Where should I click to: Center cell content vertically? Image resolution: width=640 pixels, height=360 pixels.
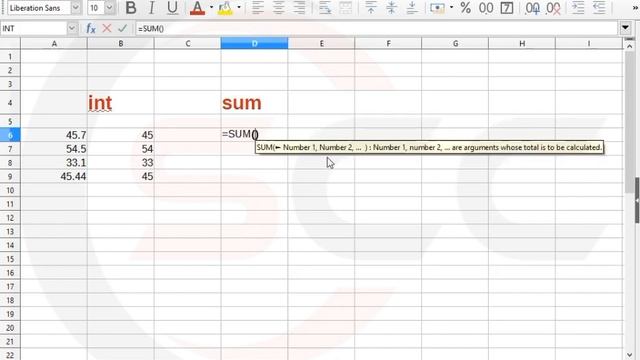coord(391,8)
